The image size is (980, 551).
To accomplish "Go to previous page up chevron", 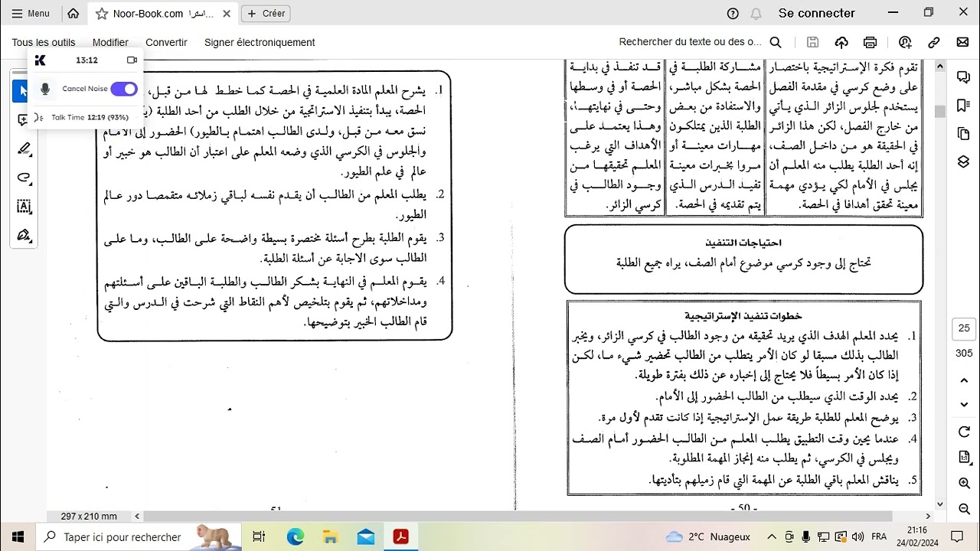I will click(x=964, y=380).
